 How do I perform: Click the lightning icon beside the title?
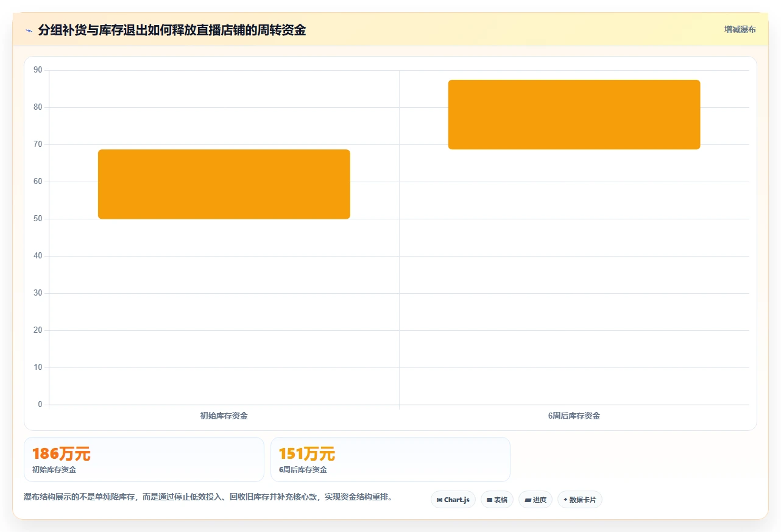(29, 30)
